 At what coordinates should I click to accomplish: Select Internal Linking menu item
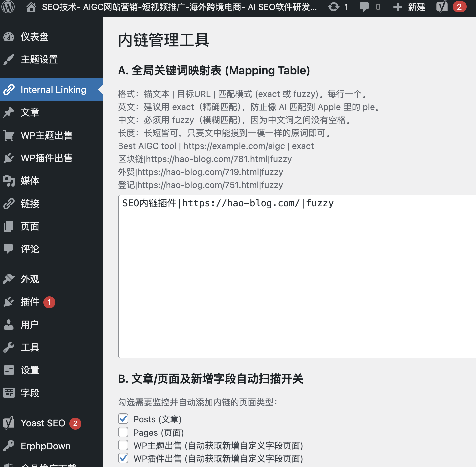[x=53, y=90]
